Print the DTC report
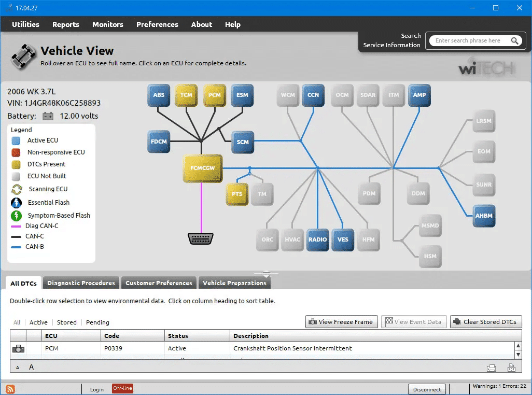This screenshot has width=532, height=395. 491,367
